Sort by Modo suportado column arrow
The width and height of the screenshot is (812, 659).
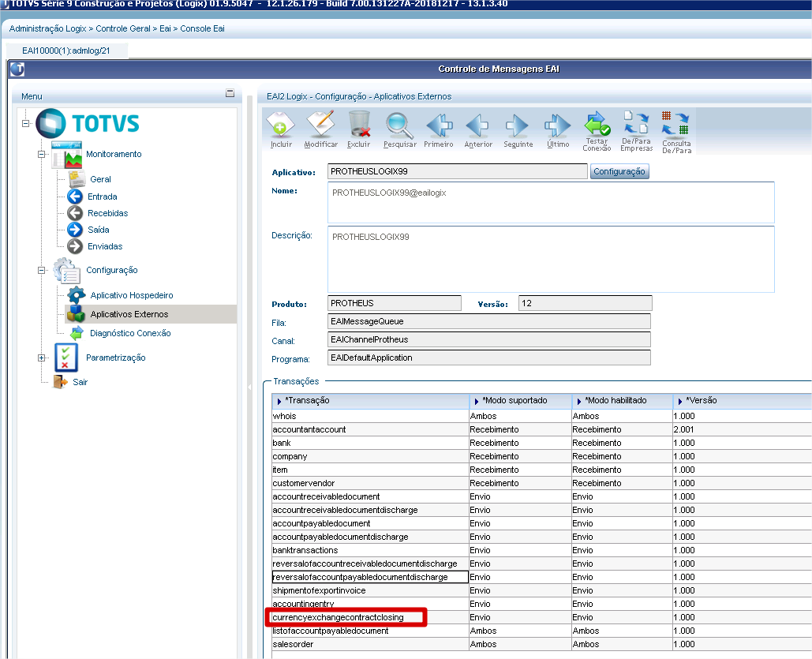[477, 401]
